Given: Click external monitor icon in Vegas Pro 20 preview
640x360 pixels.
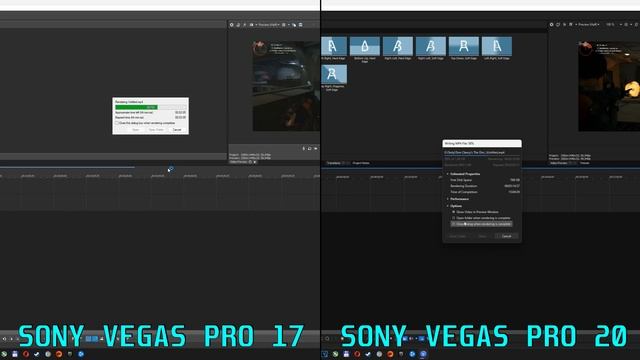Looking at the screenshot, I should coord(558,24).
